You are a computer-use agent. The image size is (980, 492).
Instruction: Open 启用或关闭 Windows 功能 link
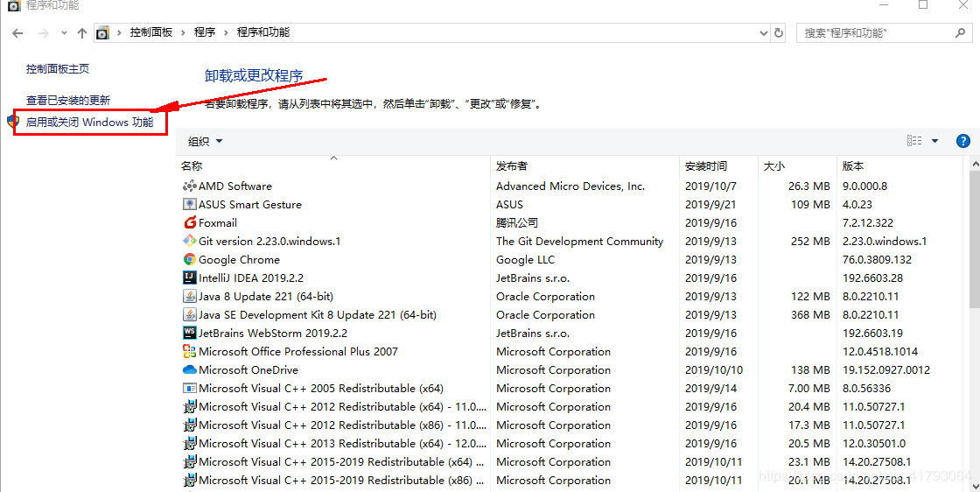click(89, 122)
